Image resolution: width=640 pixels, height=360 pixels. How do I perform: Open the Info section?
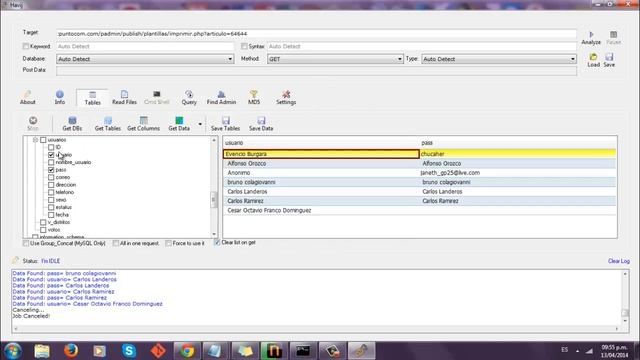(x=60, y=98)
